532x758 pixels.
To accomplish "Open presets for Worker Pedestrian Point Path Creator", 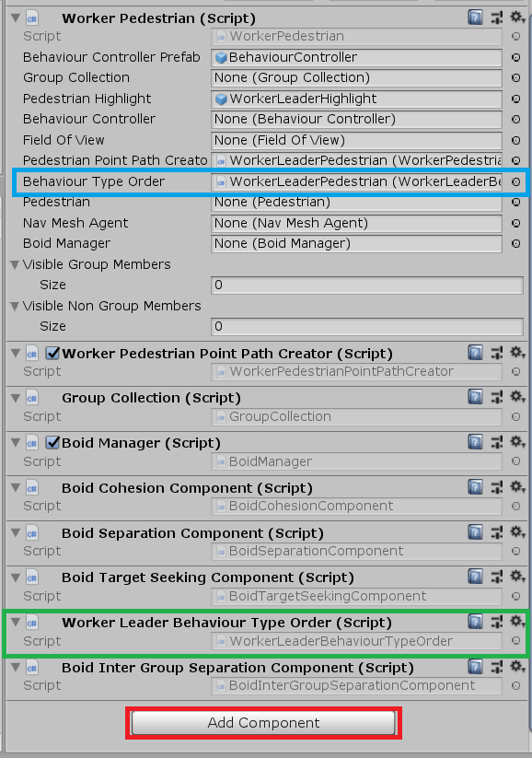I will tap(497, 353).
